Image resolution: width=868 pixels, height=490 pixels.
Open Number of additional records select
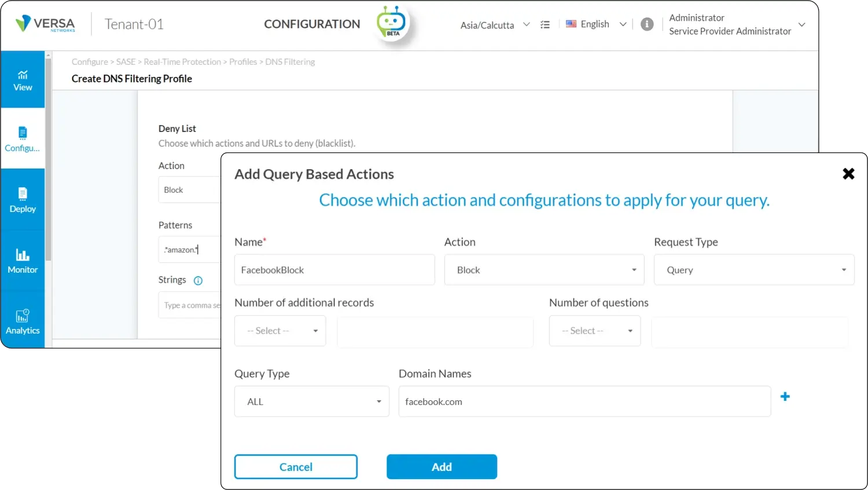[280, 331]
